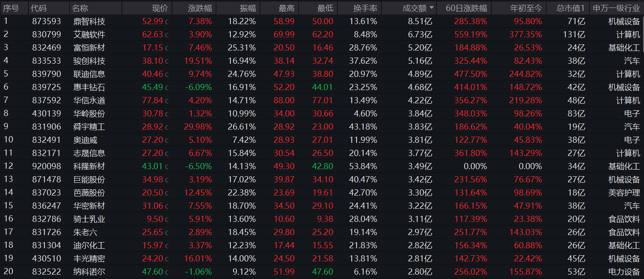The height and width of the screenshot is (279, 644).
Task: Click stock code 837023 for 芭薇股份
Action: (x=47, y=192)
